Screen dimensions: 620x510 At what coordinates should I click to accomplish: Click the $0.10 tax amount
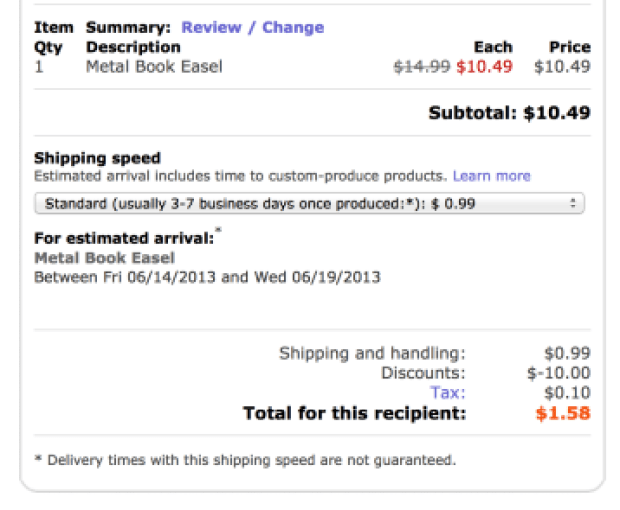(x=567, y=393)
